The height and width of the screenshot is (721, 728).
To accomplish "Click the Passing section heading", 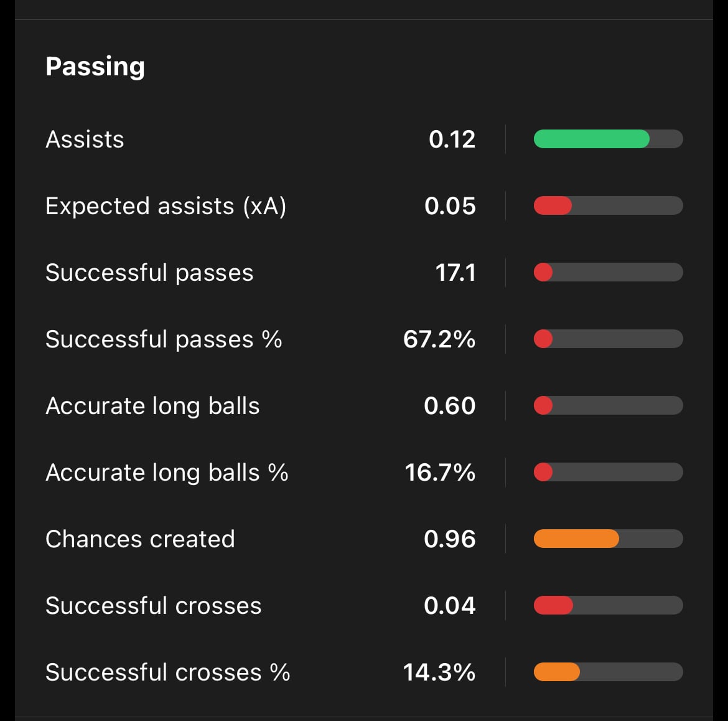I will (95, 67).
